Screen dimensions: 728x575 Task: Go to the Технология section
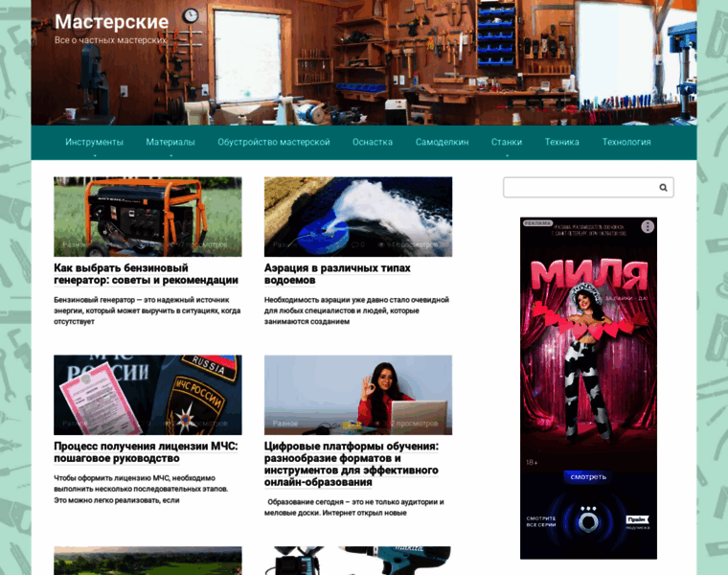click(626, 142)
